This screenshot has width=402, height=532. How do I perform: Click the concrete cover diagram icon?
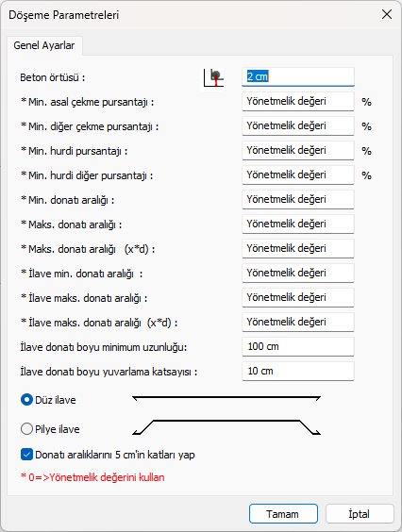pyautogui.click(x=213, y=77)
